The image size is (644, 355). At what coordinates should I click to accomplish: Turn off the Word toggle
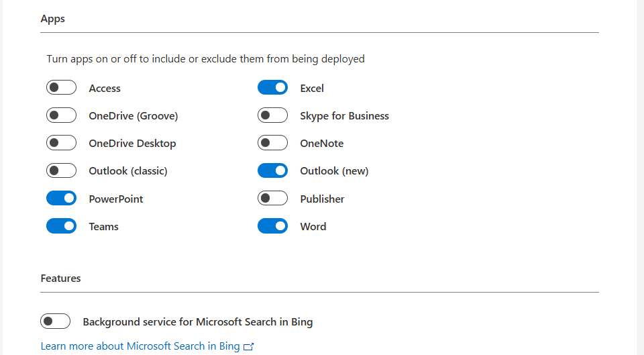tap(272, 226)
